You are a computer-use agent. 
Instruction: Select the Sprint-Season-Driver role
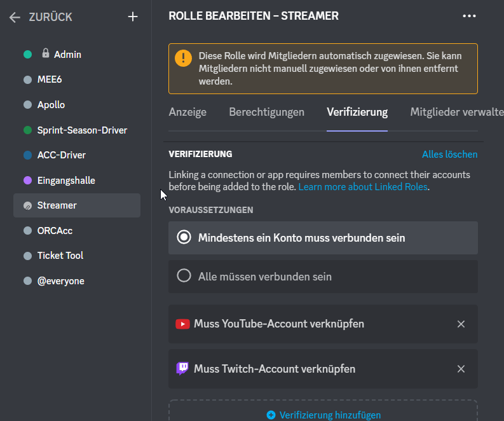82,130
